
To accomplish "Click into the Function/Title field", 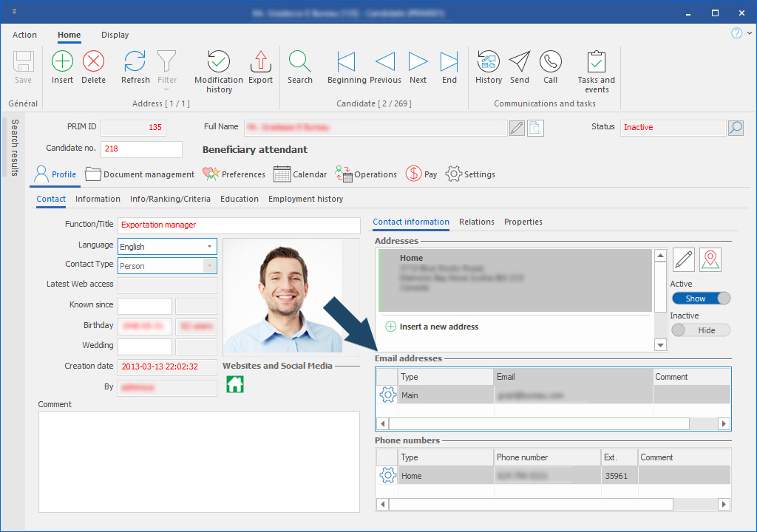I will tap(238, 225).
